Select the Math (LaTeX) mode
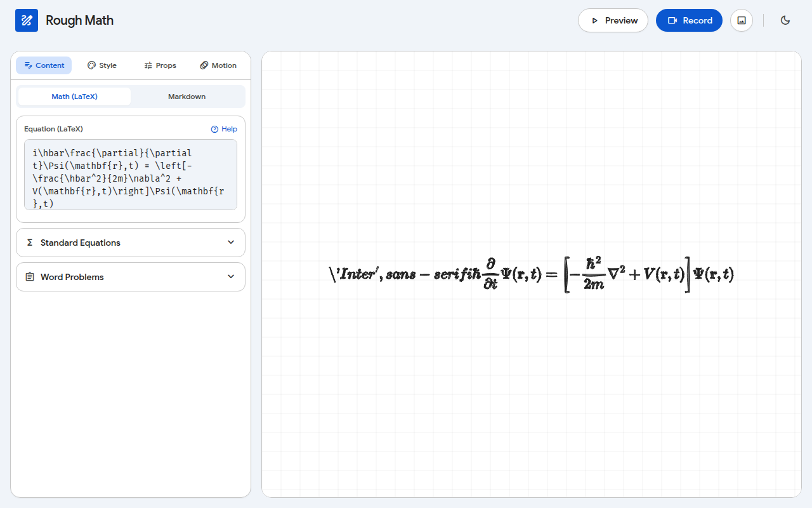 point(74,97)
